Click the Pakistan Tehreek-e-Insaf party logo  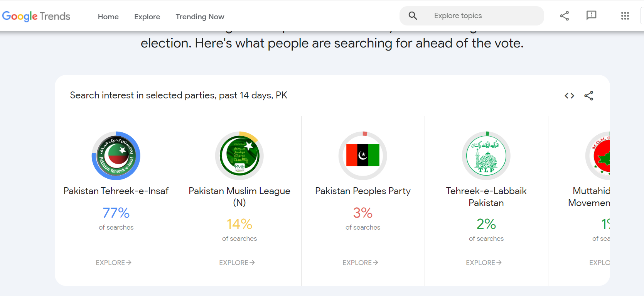[116, 156]
